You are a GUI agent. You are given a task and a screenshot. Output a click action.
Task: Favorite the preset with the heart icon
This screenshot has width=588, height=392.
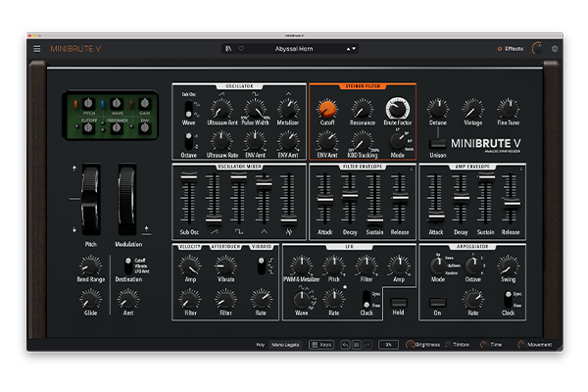point(241,48)
